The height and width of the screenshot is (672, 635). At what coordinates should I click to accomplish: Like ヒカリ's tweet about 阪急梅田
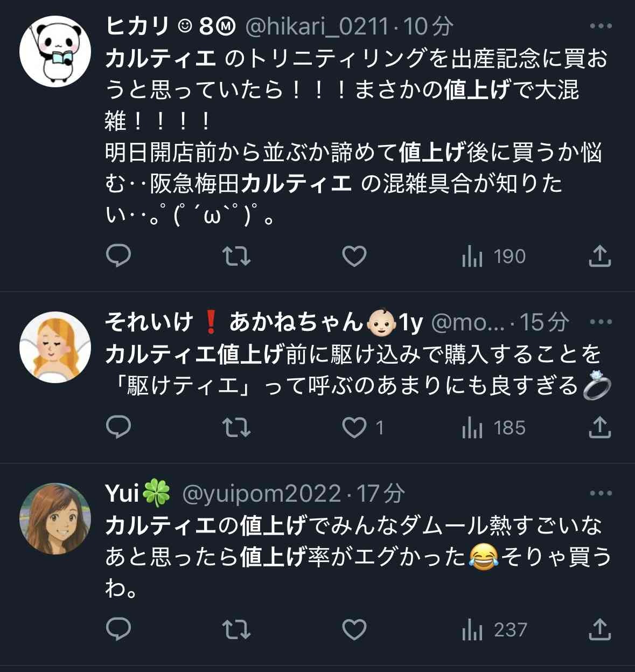pos(354,256)
